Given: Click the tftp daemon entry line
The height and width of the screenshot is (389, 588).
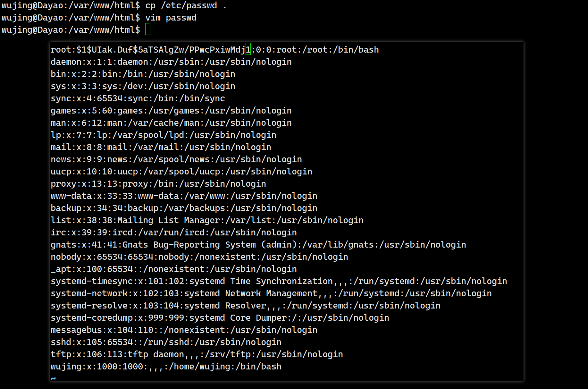Looking at the screenshot, I should pos(197,354).
